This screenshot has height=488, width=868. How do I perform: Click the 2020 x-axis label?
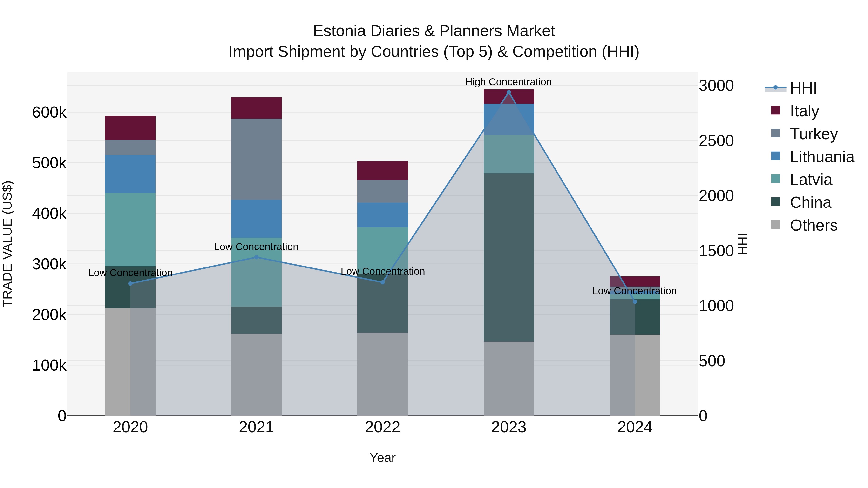point(130,427)
